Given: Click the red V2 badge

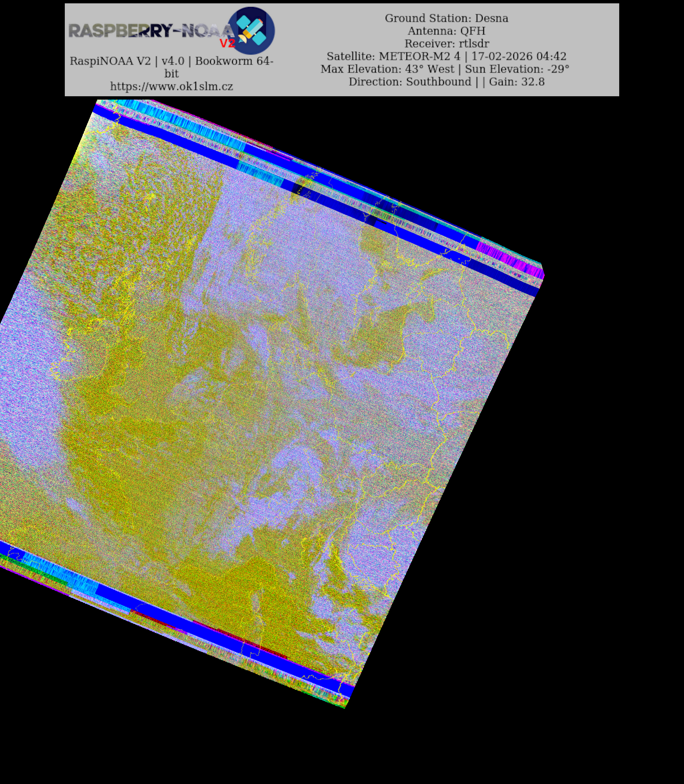Looking at the screenshot, I should pos(227,43).
